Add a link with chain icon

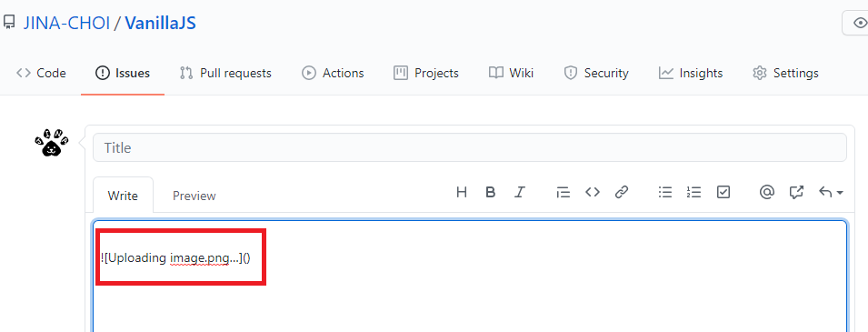[x=622, y=192]
